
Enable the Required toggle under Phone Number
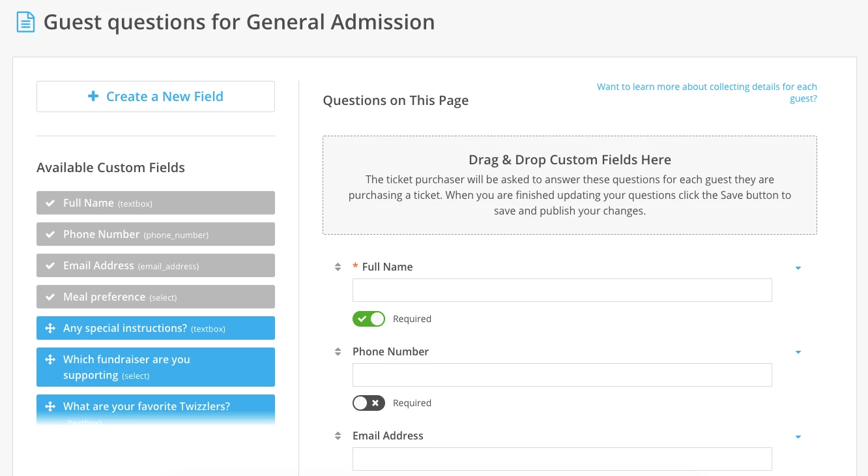pos(369,403)
